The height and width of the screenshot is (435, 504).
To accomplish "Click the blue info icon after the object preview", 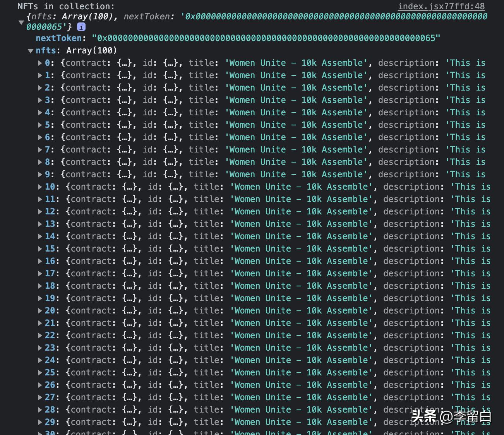I will (81, 27).
